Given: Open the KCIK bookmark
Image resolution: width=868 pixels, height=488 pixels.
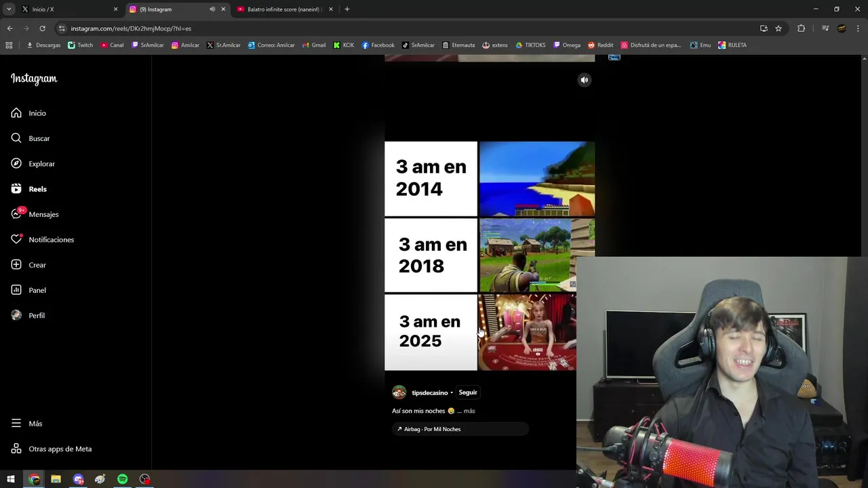Looking at the screenshot, I should click(x=344, y=45).
